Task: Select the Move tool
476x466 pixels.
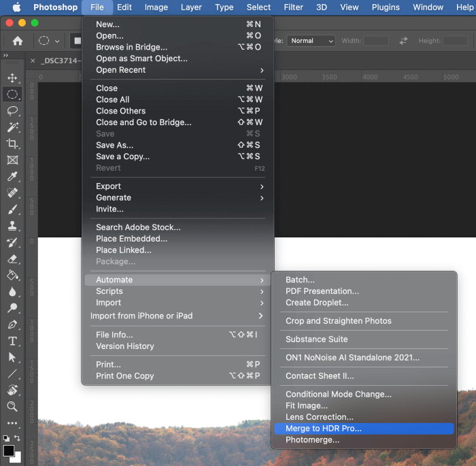Action: click(12, 78)
